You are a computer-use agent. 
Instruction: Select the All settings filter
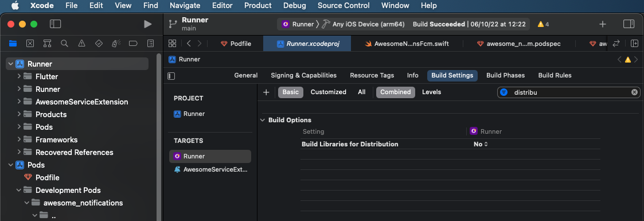point(361,92)
